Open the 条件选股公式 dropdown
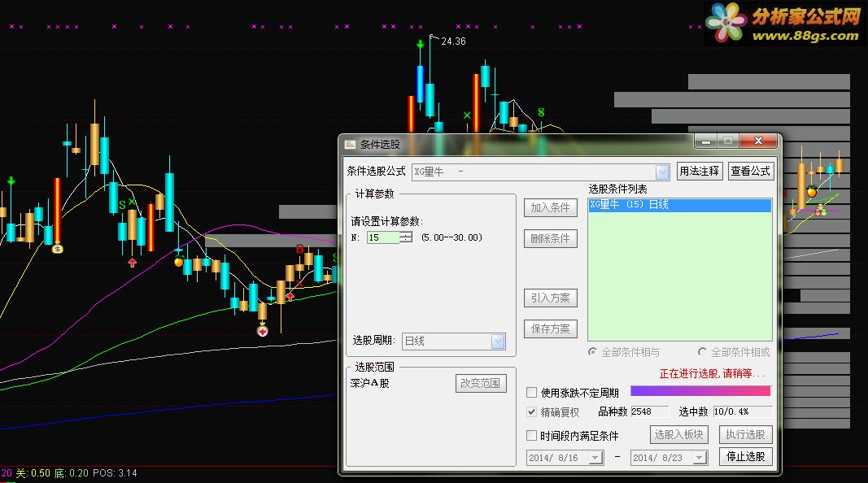Screen dimensions: 868x483 [662, 172]
